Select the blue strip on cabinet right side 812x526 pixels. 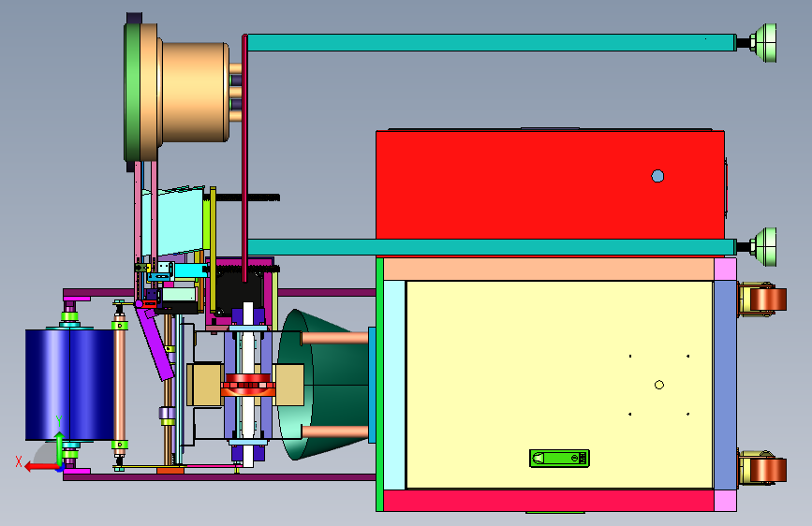point(725,385)
